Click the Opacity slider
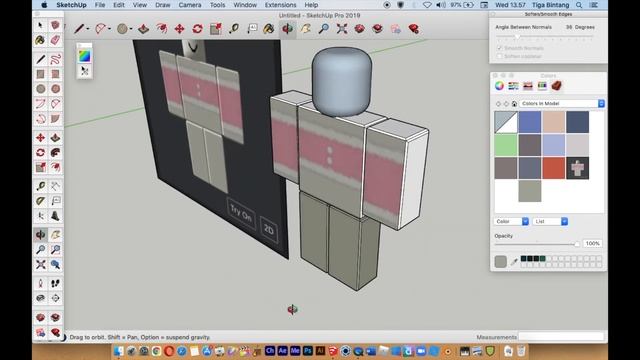Viewport: 640px width, 360px height. pyautogui.click(x=537, y=244)
